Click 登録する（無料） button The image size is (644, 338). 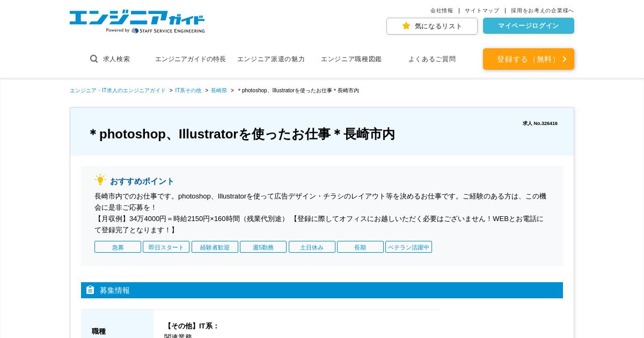click(529, 59)
